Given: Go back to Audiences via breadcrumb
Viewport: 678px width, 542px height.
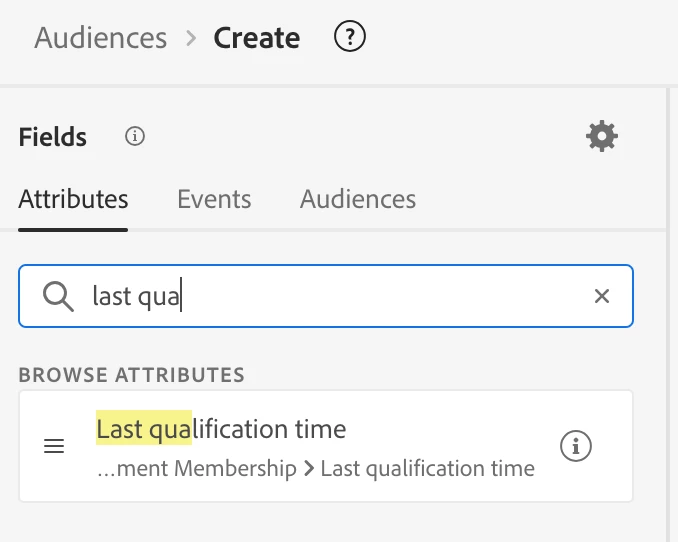Looking at the screenshot, I should point(101,39).
